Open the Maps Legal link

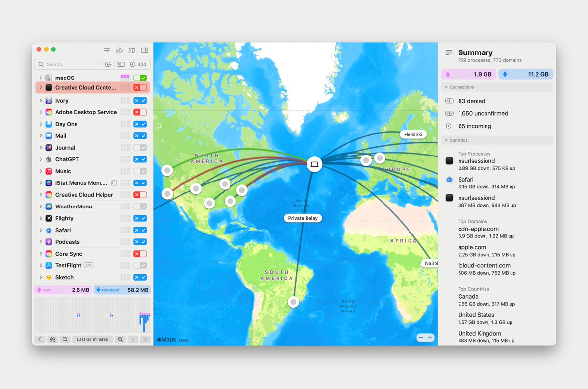pos(184,340)
